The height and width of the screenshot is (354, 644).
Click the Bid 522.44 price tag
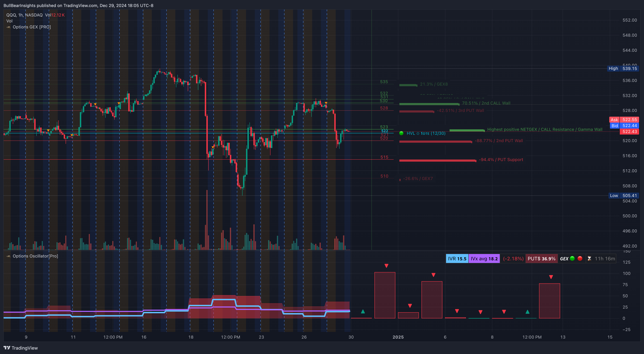[x=624, y=126]
